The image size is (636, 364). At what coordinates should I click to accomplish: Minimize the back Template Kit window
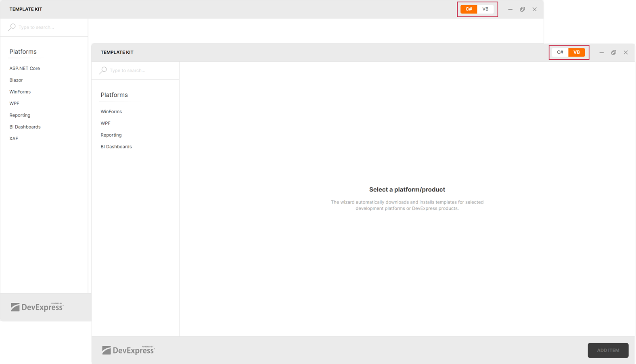[x=510, y=9]
